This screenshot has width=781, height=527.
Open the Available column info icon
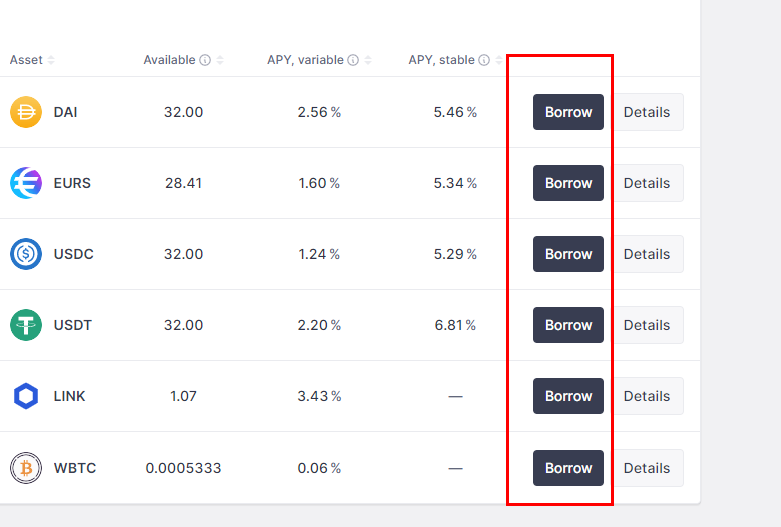(205, 60)
